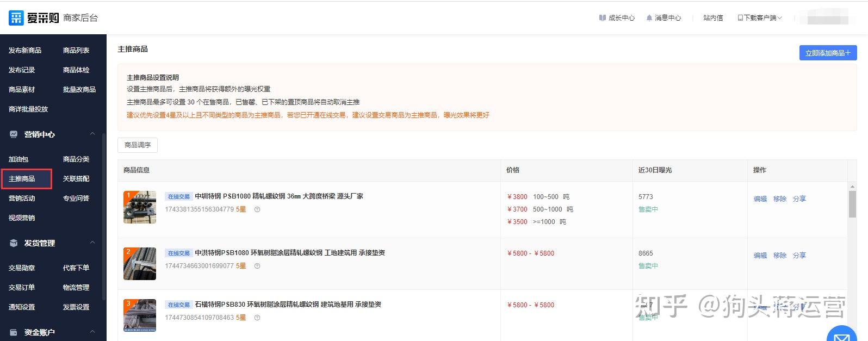868x341 pixels.
Task: Collapse the 营销中心 section chevron
Action: (x=92, y=134)
